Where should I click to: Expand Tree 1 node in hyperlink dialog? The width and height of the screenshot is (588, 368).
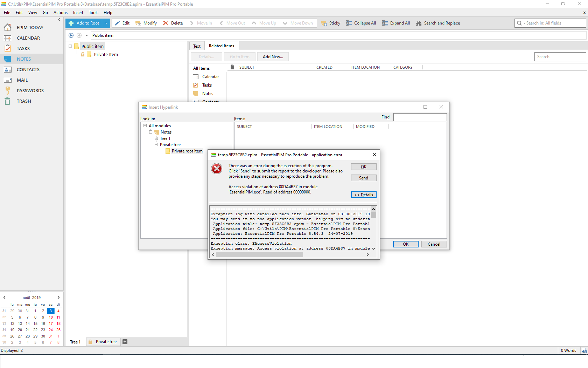(x=156, y=138)
